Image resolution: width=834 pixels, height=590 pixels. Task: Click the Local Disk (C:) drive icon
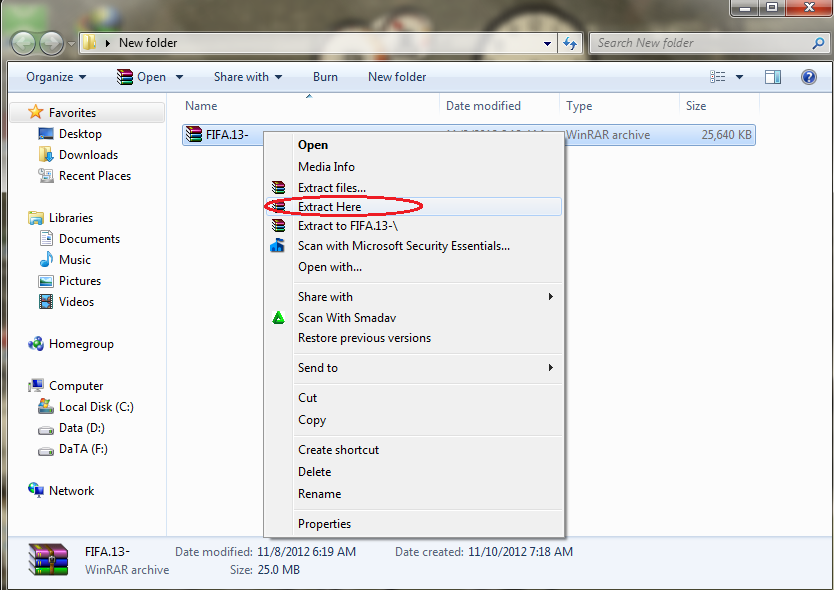(46, 406)
